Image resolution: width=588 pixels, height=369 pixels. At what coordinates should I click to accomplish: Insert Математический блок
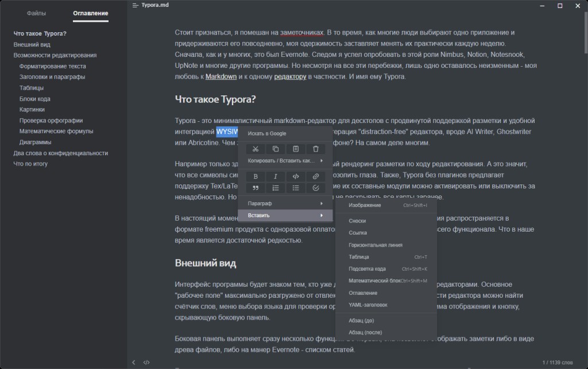(x=386, y=281)
